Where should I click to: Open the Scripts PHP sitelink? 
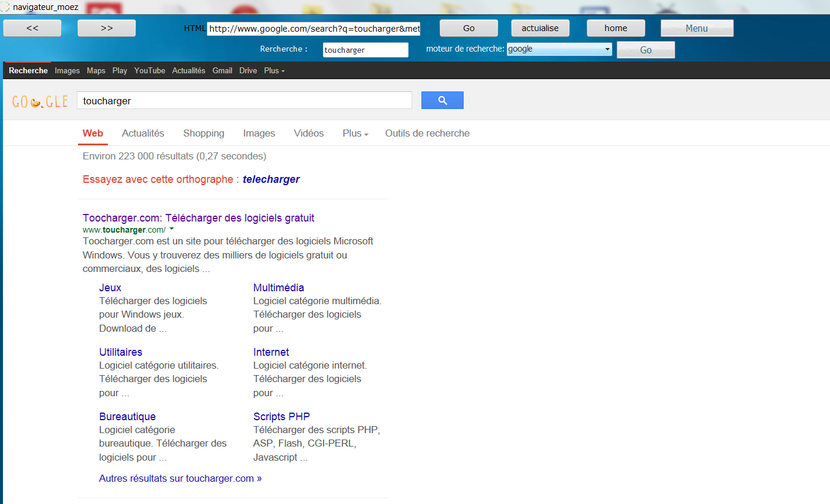click(281, 417)
